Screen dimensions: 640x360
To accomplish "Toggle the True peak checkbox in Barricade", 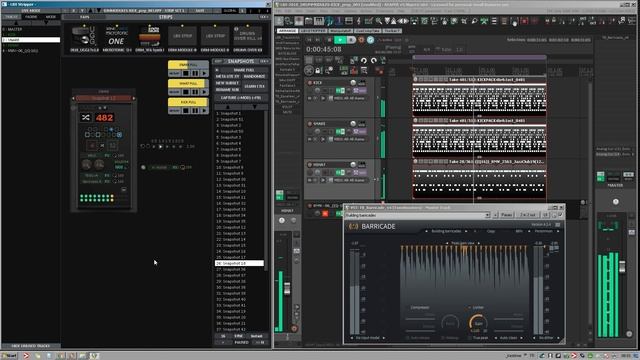I will pos(470,338).
